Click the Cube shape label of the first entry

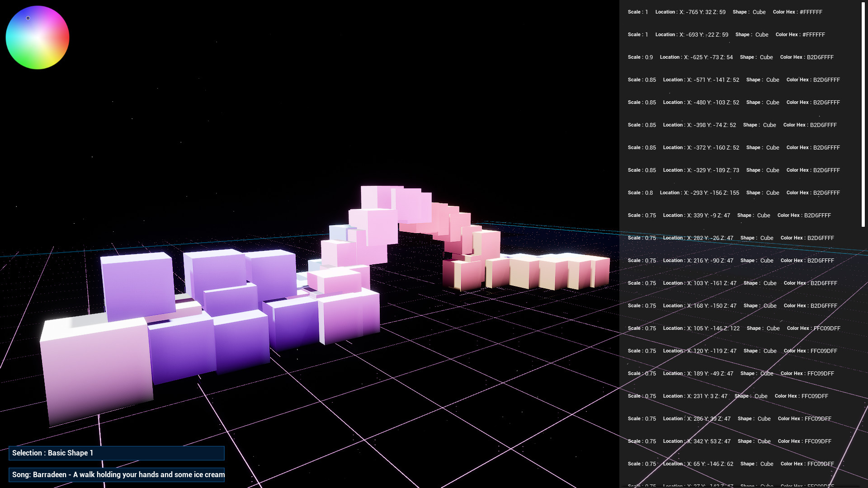pyautogui.click(x=759, y=12)
